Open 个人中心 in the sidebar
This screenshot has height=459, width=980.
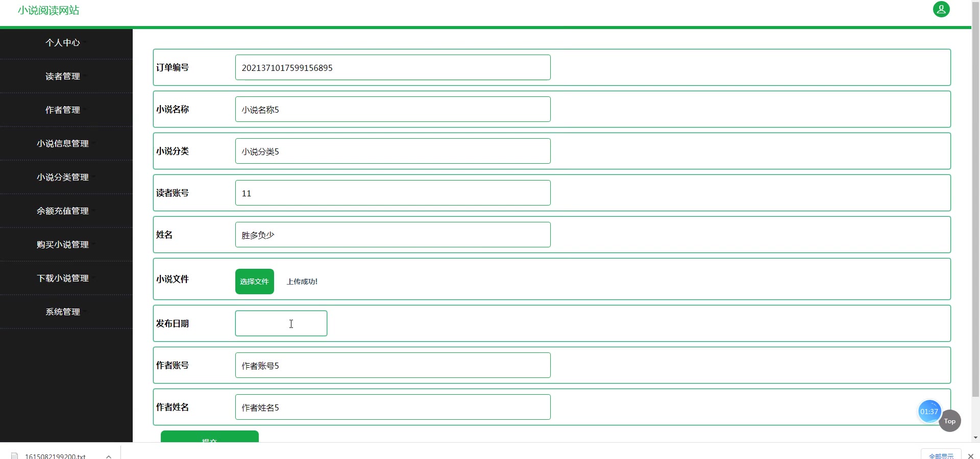click(x=63, y=43)
